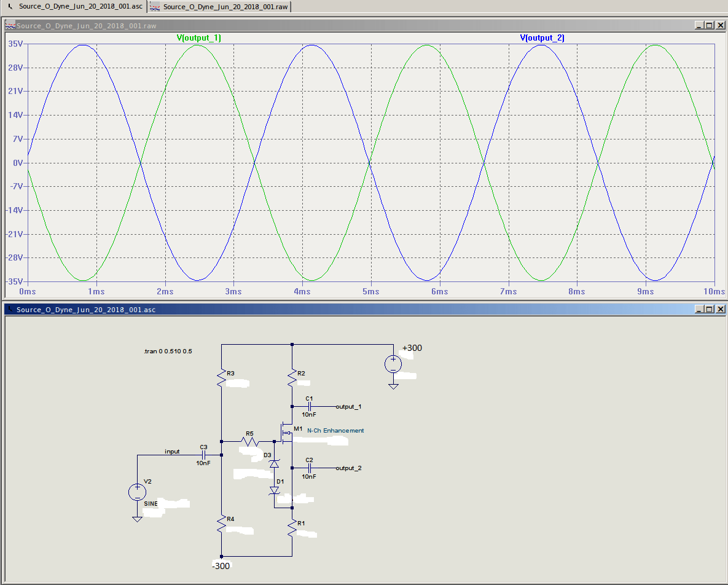The width and height of the screenshot is (728, 585).
Task: Select the .tran 0 0.510 0.5 directive
Action: point(168,351)
